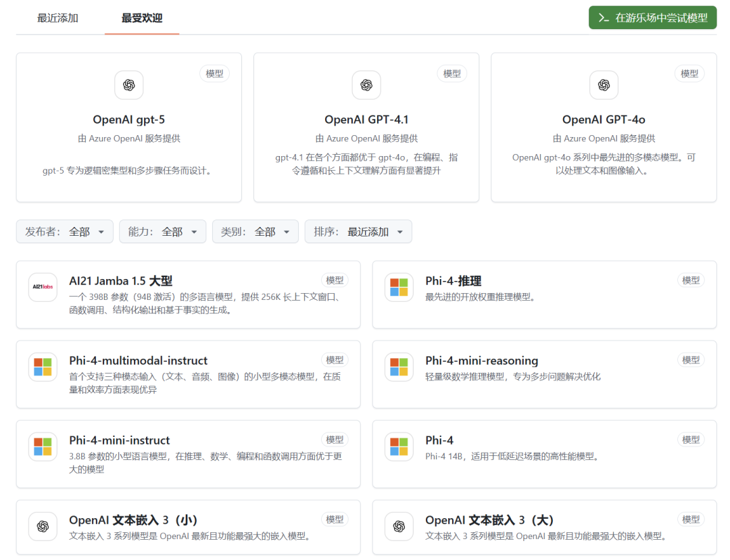Click OpenAI logo beside 文本嵌入 3（小）
This screenshot has width=730, height=560.
click(x=43, y=526)
